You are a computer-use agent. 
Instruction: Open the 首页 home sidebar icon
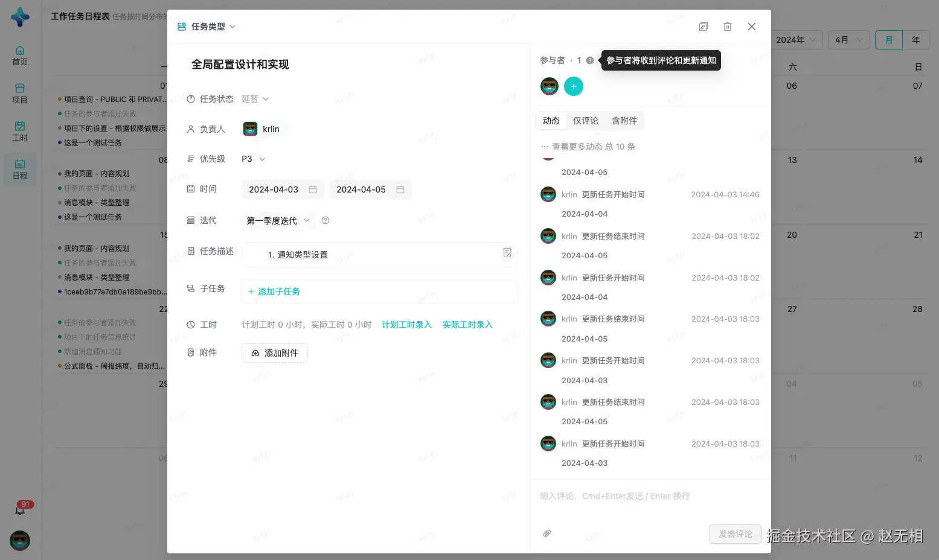pyautogui.click(x=20, y=56)
